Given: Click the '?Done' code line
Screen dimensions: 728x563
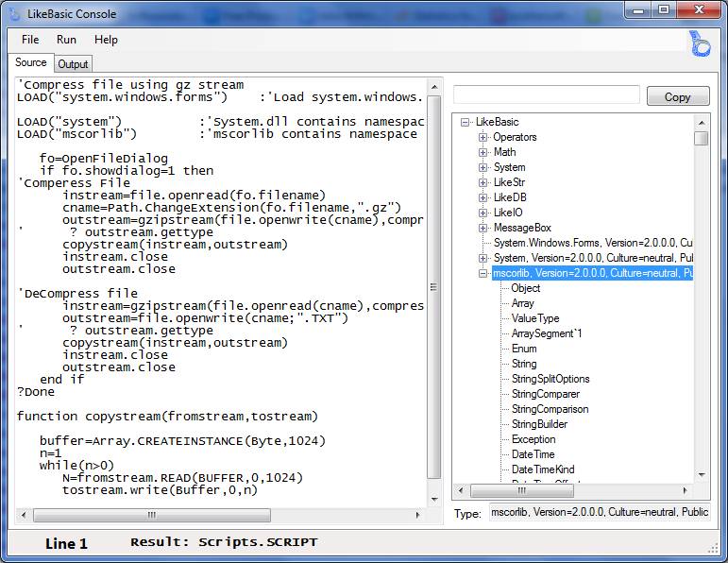Looking at the screenshot, I should (36, 392).
